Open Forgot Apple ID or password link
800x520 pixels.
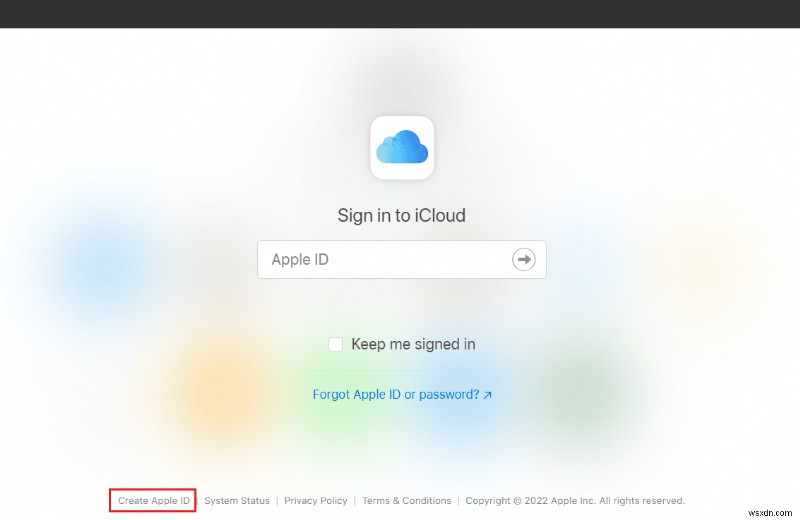tap(402, 394)
